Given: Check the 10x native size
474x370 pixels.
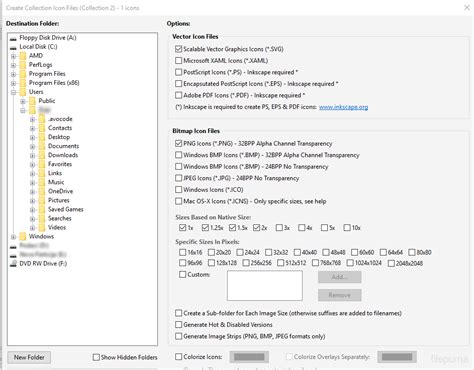Looking at the screenshot, I should tap(347, 228).
